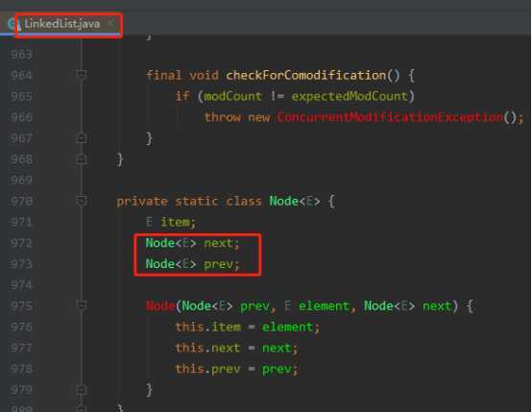This screenshot has height=412, width=532.
Task: Collapse the checkForComodification method at line 964
Action: tap(81, 74)
